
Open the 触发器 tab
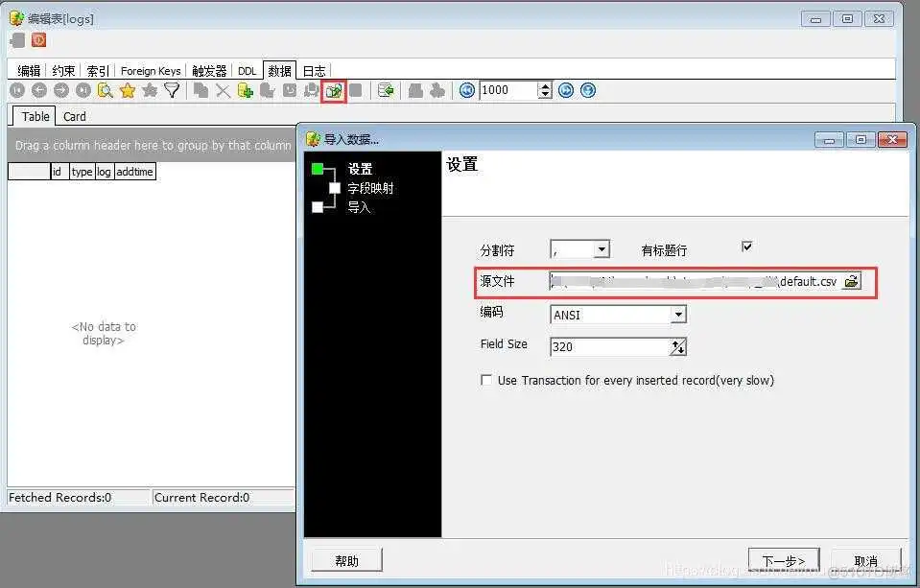click(209, 71)
